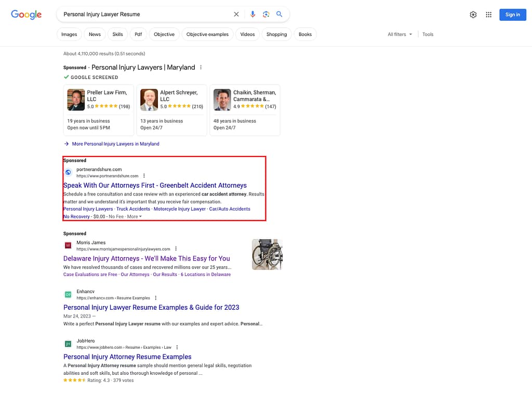The image size is (532, 395).
Task: Click the arrow icon before More Personal Injury Lawyers
Action: 66,144
